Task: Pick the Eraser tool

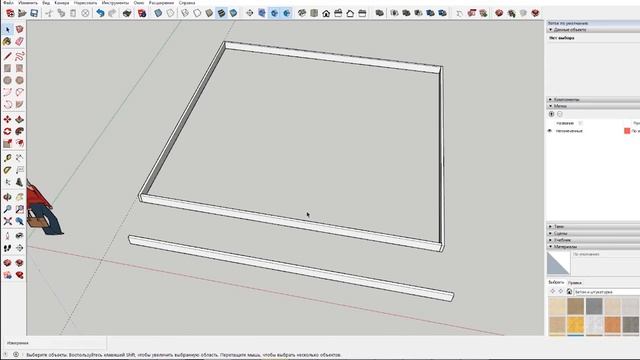Action: click(x=19, y=42)
